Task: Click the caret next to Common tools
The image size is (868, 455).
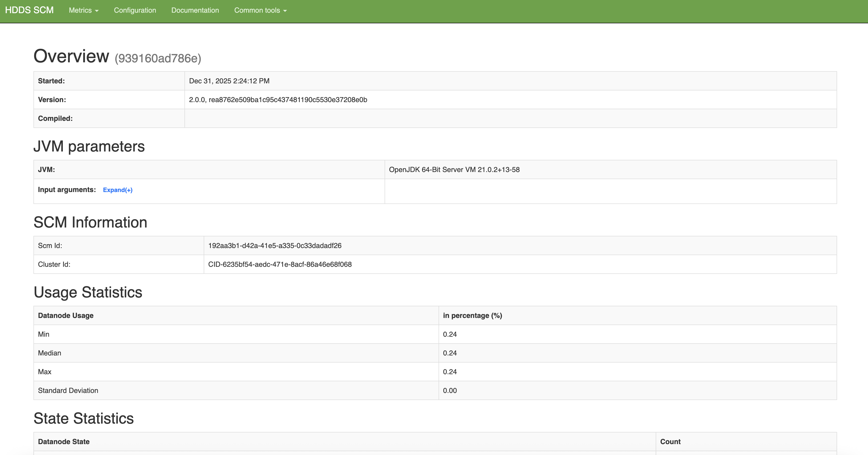Action: [x=285, y=11]
